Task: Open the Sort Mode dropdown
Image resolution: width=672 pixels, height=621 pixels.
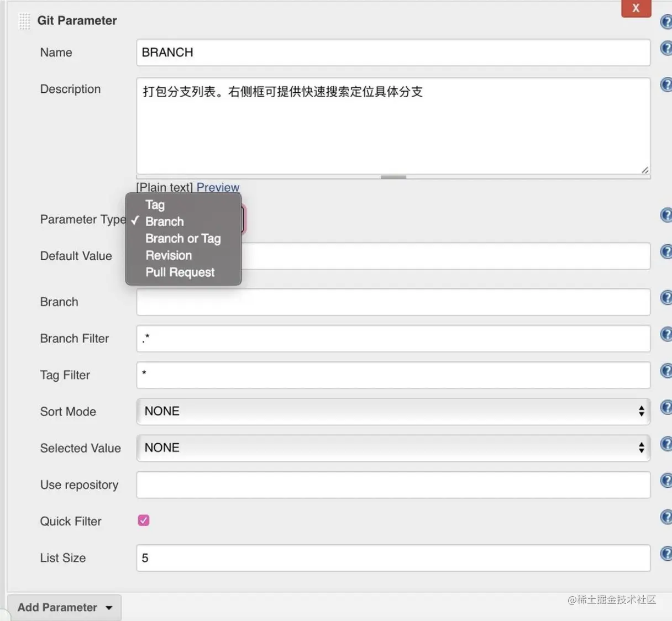Action: pyautogui.click(x=393, y=412)
